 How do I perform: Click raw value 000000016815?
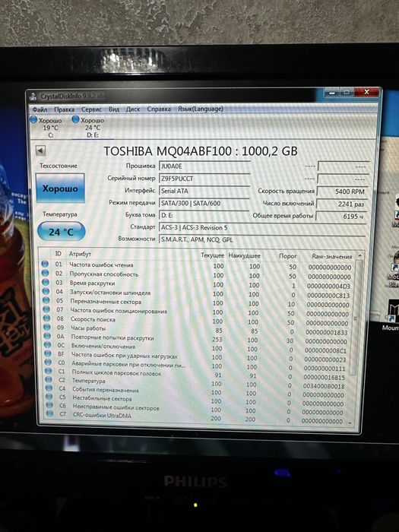324,377
